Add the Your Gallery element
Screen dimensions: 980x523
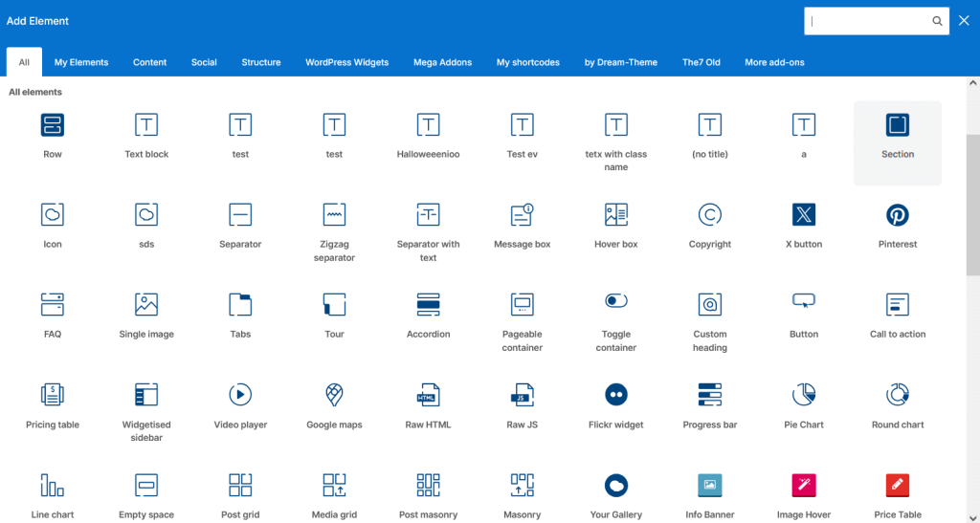(615, 496)
